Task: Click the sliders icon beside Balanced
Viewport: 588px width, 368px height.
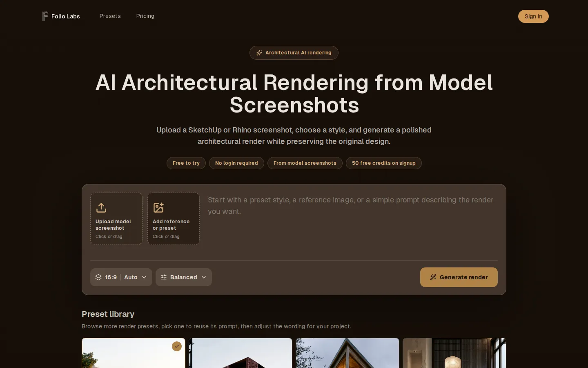Action: coord(164,277)
